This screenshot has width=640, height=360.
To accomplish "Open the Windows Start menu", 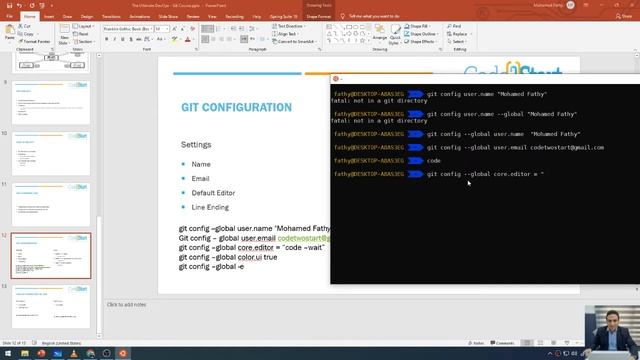I will coord(8,353).
